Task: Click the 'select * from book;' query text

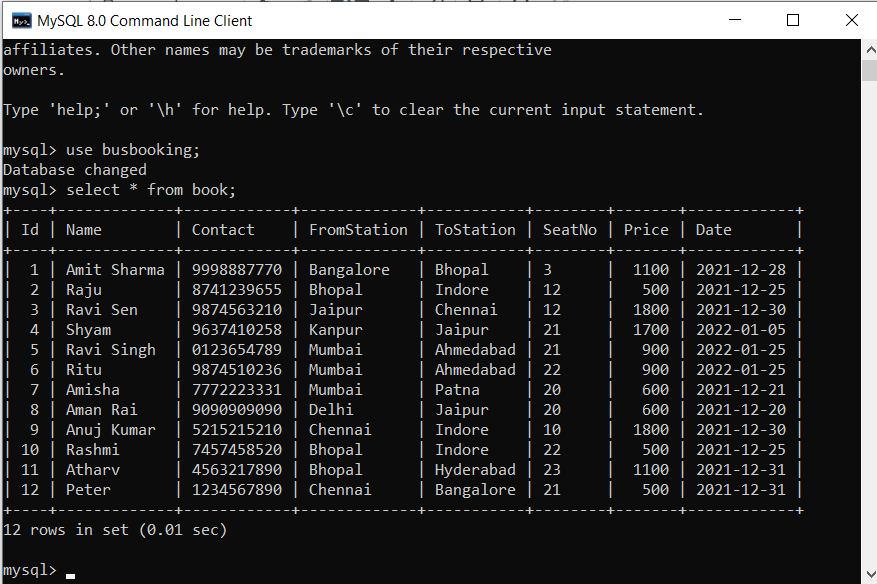Action: pos(151,190)
